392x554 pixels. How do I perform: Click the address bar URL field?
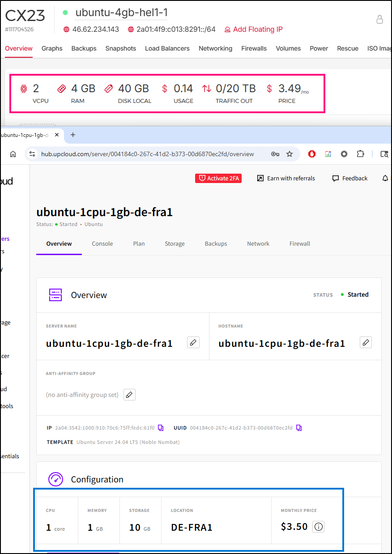148,154
